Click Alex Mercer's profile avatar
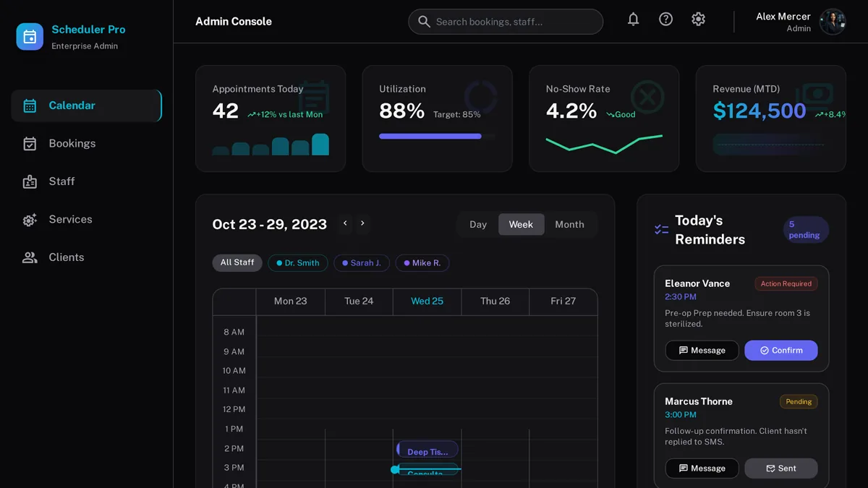Viewport: 868px width, 488px height. point(833,22)
